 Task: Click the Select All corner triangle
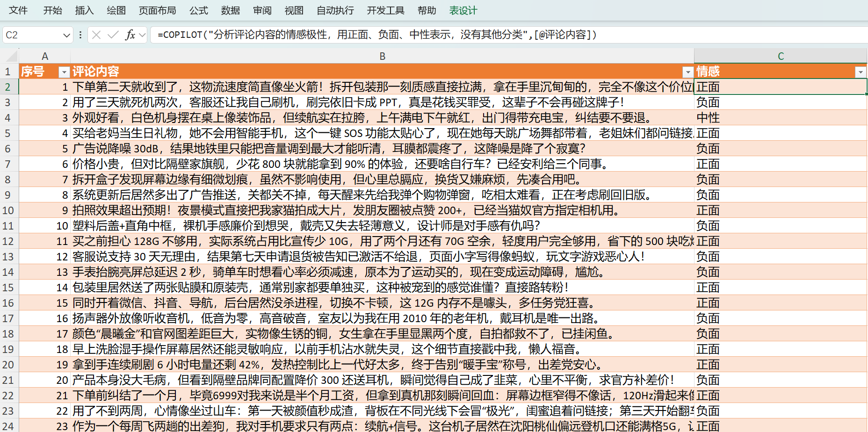point(9,56)
